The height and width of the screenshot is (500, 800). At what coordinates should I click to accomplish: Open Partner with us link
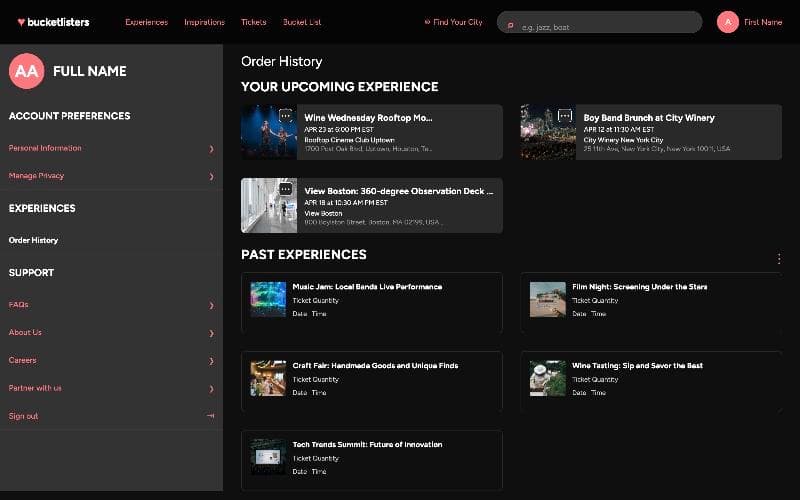[x=35, y=388]
